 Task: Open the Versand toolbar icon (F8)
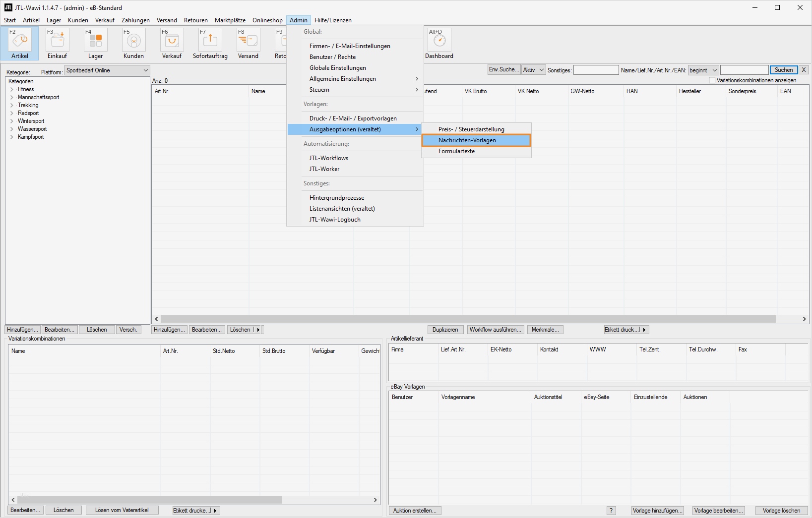coord(249,44)
